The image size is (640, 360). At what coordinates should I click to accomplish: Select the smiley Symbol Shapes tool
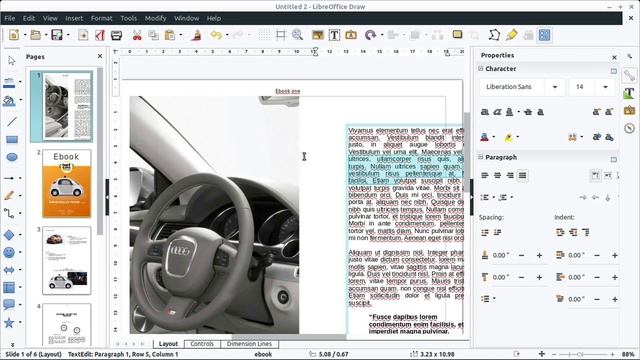9,252
